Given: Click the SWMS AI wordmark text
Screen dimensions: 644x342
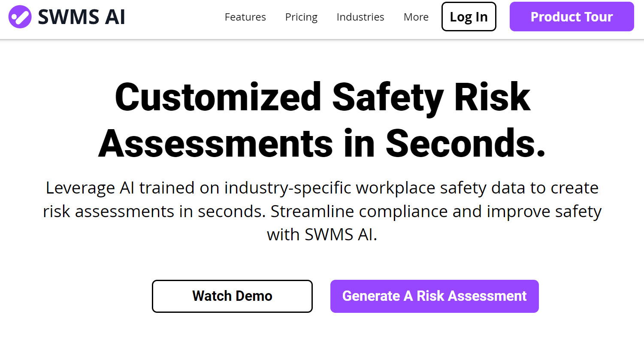Looking at the screenshot, I should tap(82, 17).
